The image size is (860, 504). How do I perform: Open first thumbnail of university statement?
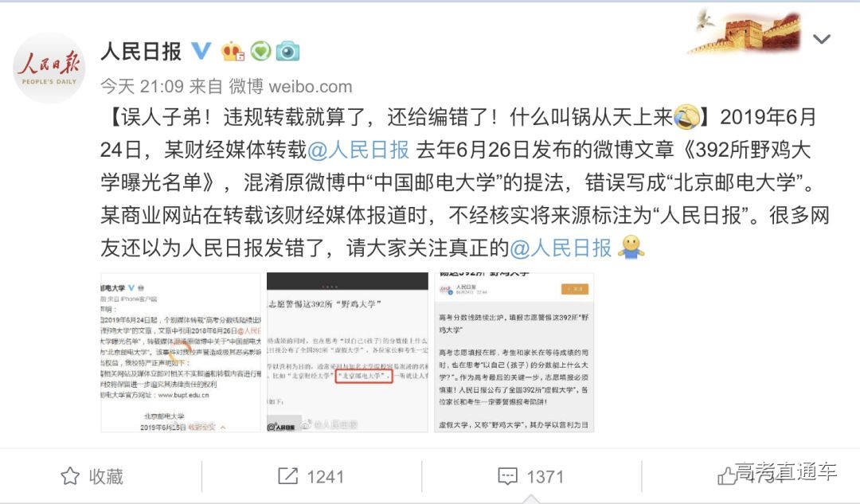[x=181, y=353]
